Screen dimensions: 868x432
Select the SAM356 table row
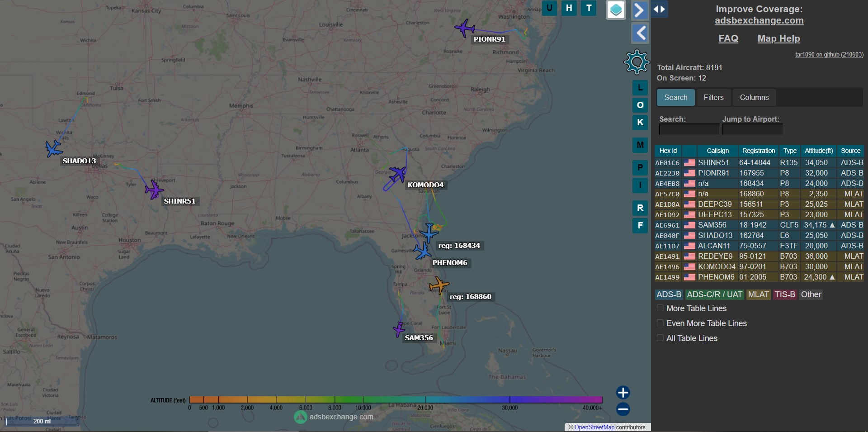[759, 225]
